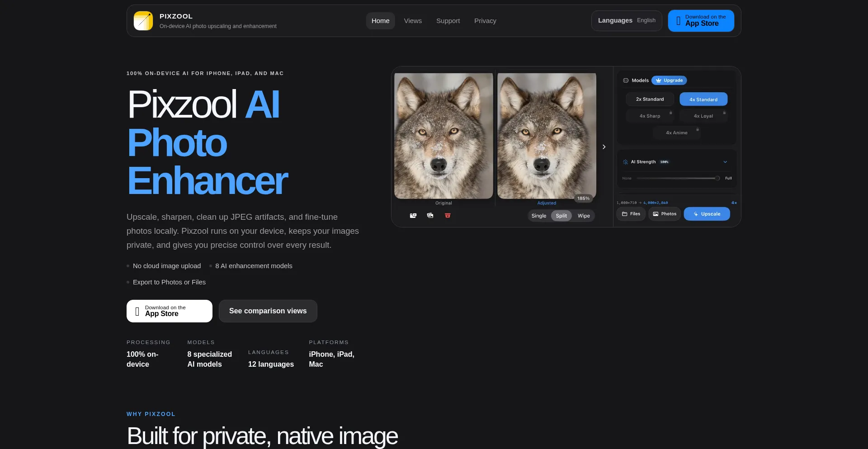Click the white Download on the App Store button
Image resolution: width=868 pixels, height=449 pixels.
(x=170, y=311)
